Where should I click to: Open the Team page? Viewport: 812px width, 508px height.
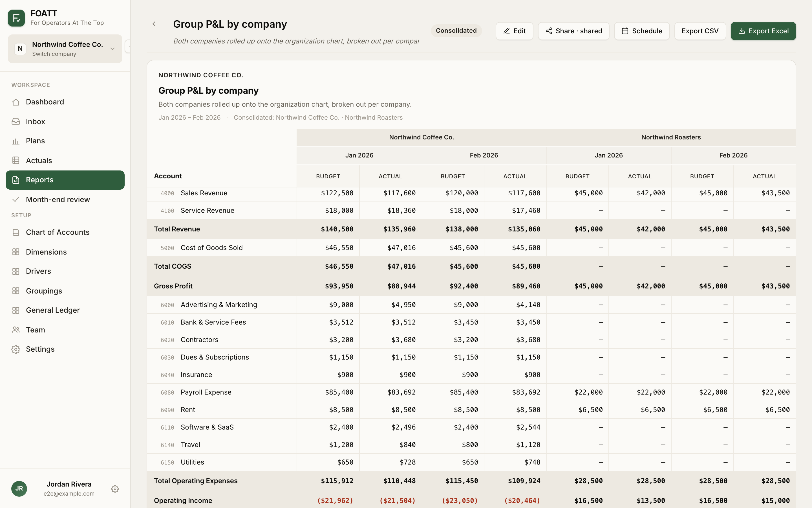point(65,330)
